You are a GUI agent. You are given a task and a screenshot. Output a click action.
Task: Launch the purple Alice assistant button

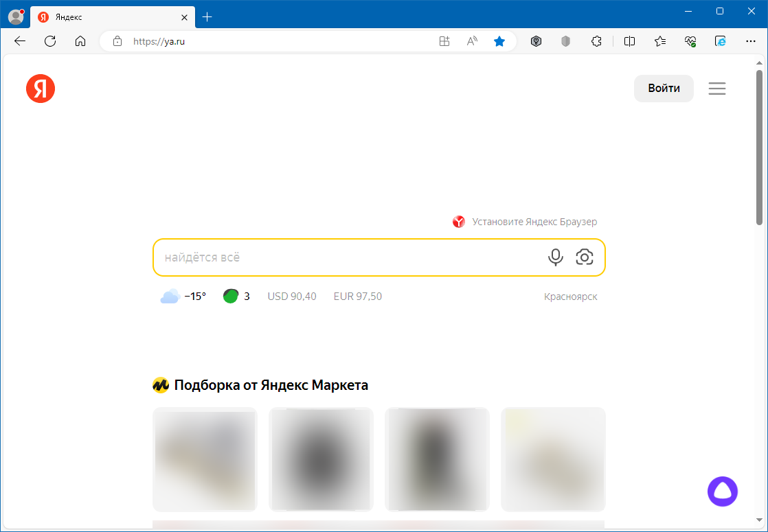coord(723,491)
